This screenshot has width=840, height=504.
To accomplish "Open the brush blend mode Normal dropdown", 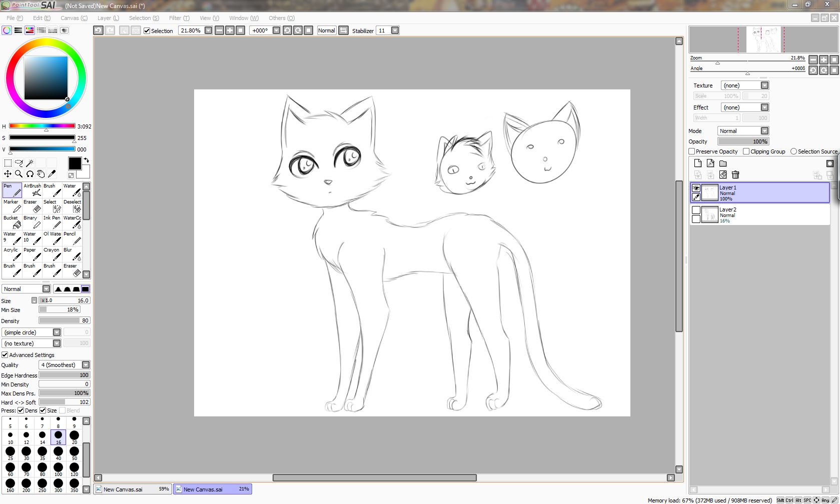I will (46, 289).
